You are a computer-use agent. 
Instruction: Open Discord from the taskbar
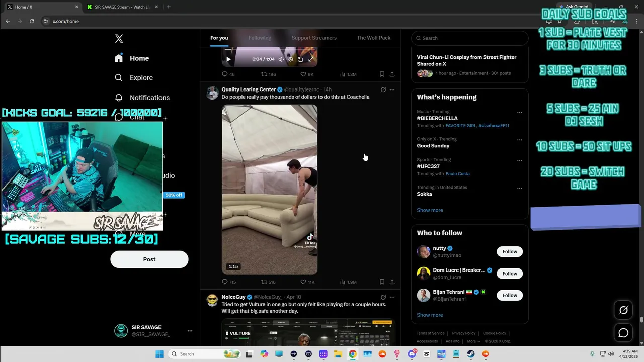pyautogui.click(x=412, y=354)
